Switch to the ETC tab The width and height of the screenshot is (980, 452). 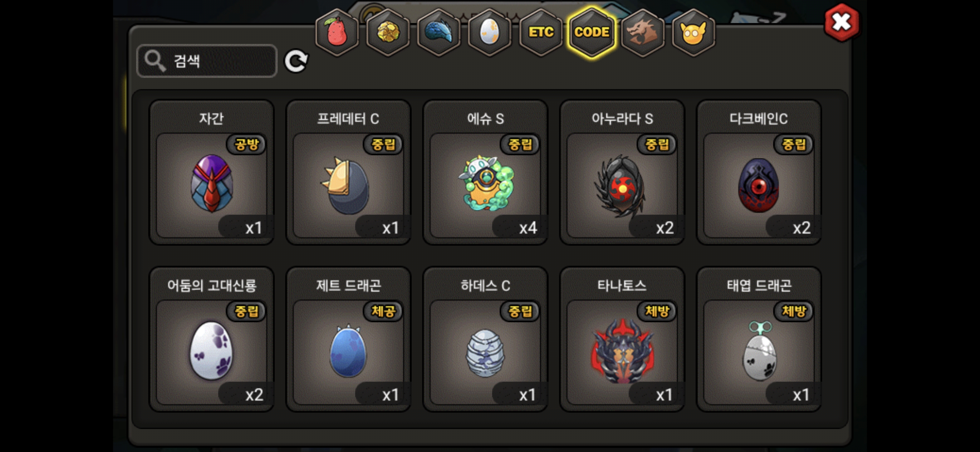(541, 32)
